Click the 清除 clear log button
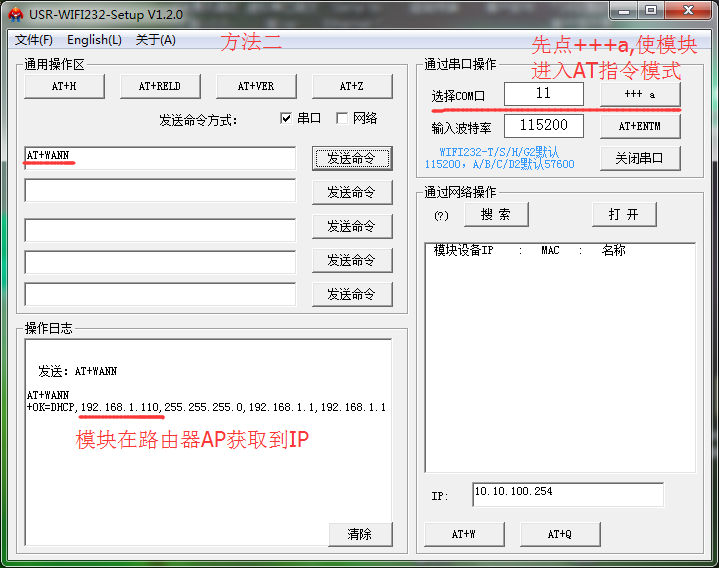This screenshot has width=719, height=568. [x=360, y=534]
